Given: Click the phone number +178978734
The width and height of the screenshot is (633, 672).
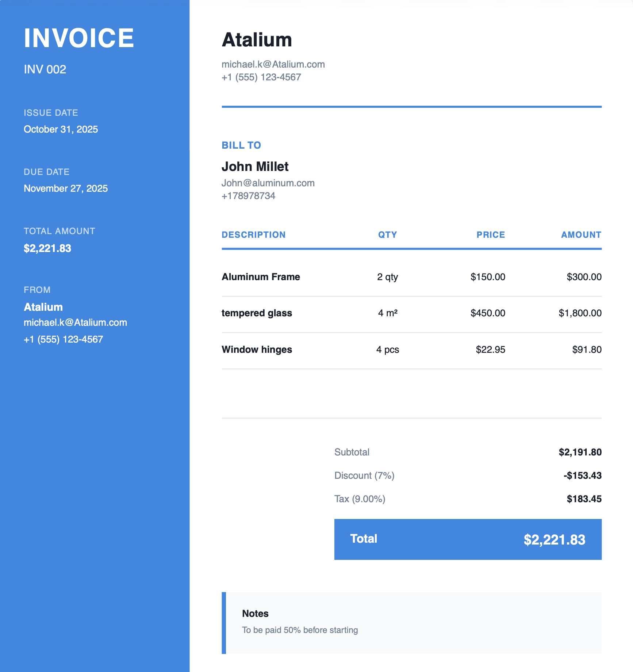Looking at the screenshot, I should (x=249, y=196).
